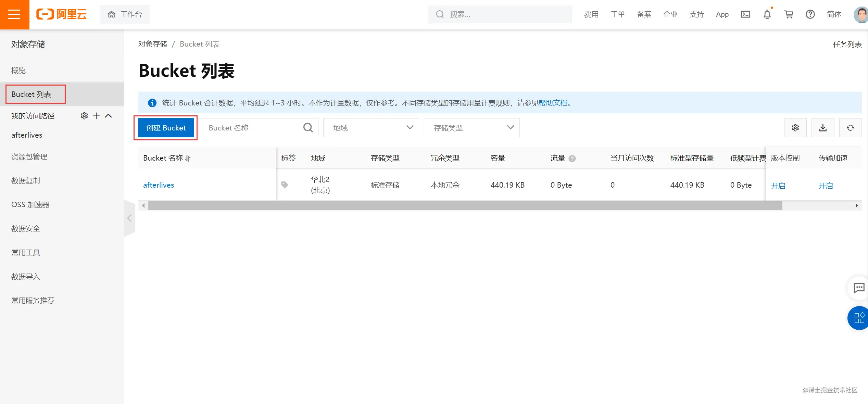868x404 pixels.
Task: Open the afterlives bucket link
Action: 159,185
